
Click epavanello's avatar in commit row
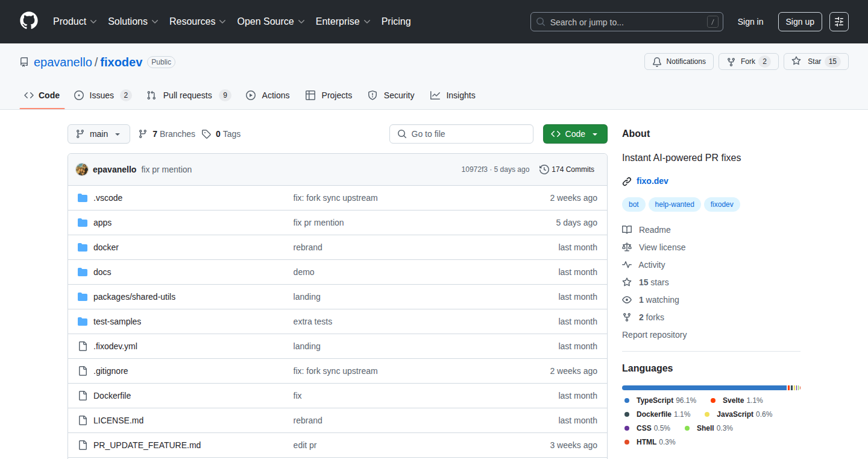point(82,169)
